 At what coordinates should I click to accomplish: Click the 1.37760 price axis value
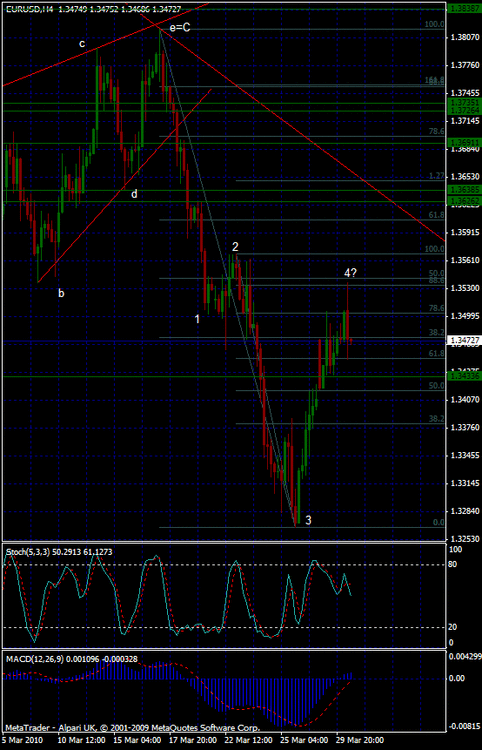point(465,65)
